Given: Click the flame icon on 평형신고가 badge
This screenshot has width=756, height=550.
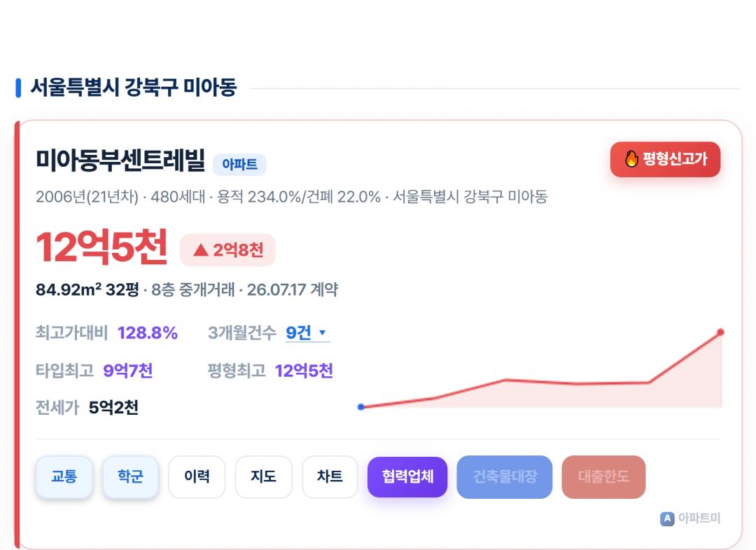Looking at the screenshot, I should (631, 159).
